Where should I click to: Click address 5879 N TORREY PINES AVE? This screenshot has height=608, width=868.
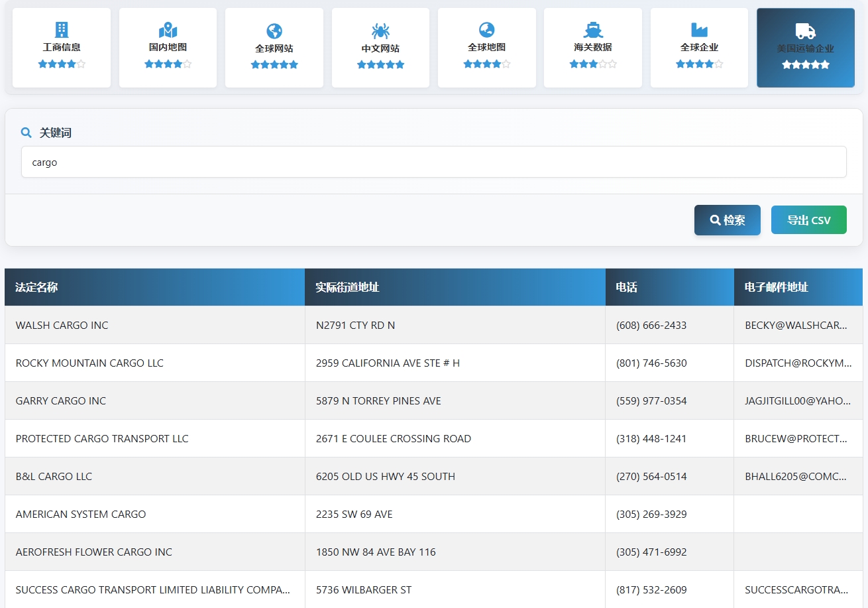(378, 400)
